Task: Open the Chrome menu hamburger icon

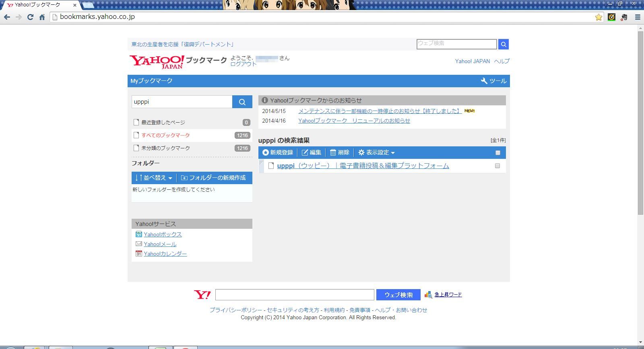Action: 638,17
